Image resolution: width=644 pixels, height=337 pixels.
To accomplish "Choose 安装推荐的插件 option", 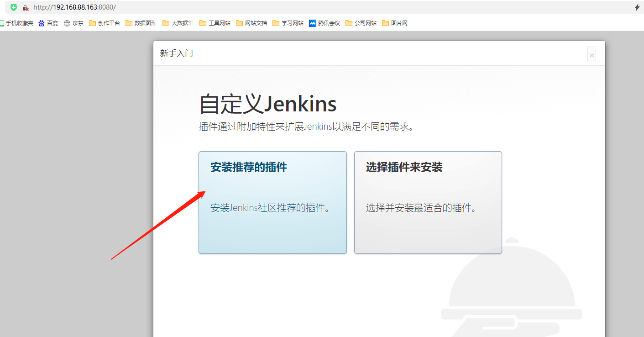I will tap(272, 202).
